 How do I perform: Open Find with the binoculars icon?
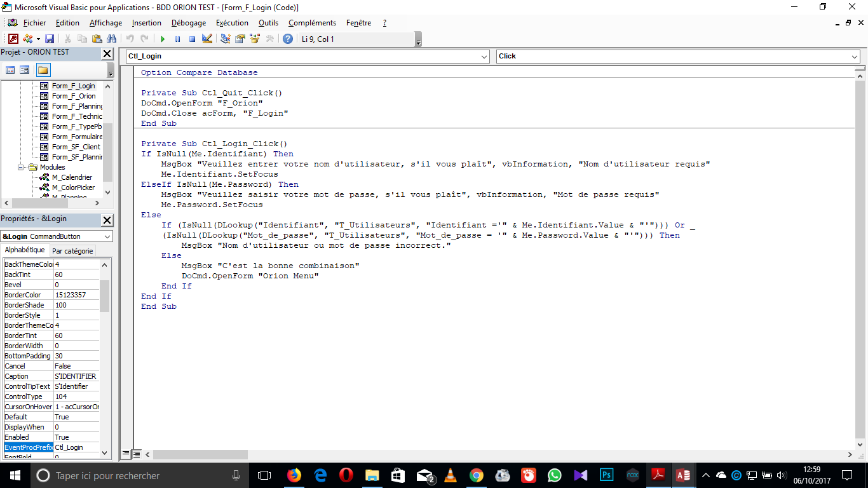pos(112,39)
